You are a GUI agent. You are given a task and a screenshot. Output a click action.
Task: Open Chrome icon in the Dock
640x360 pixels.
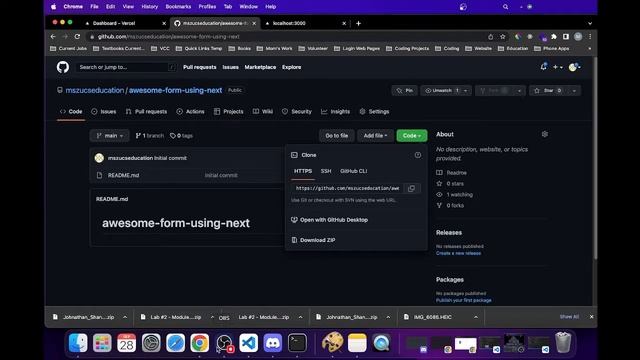(x=200, y=342)
